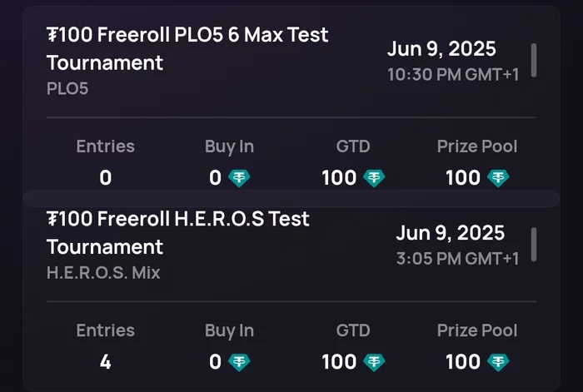Open the ₮100 Freeroll H.E.R.O.S Test Tournament
The image size is (583, 392).
point(178,232)
